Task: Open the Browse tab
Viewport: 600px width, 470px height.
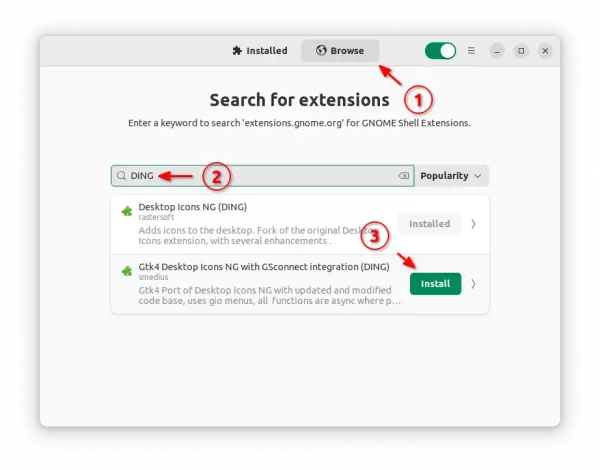Action: [x=340, y=51]
